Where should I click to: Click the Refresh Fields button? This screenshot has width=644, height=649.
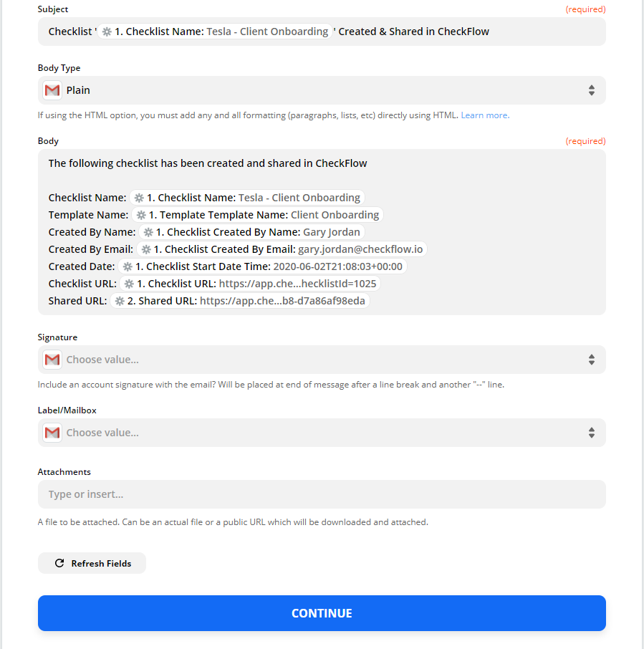[92, 563]
